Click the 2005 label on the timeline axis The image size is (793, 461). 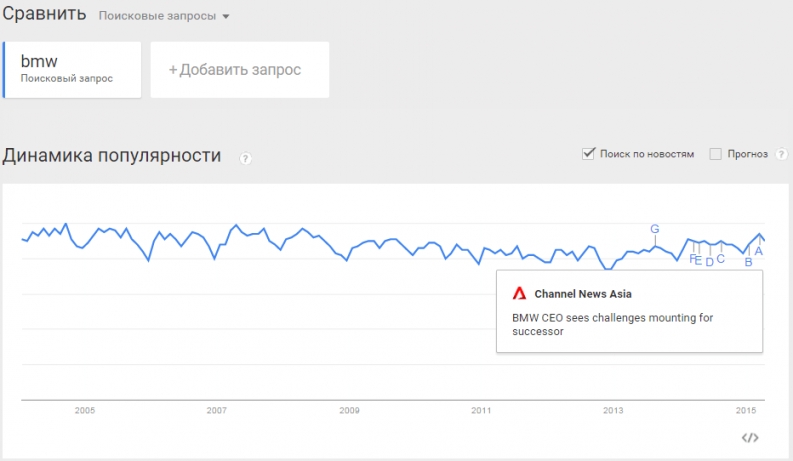(84, 410)
